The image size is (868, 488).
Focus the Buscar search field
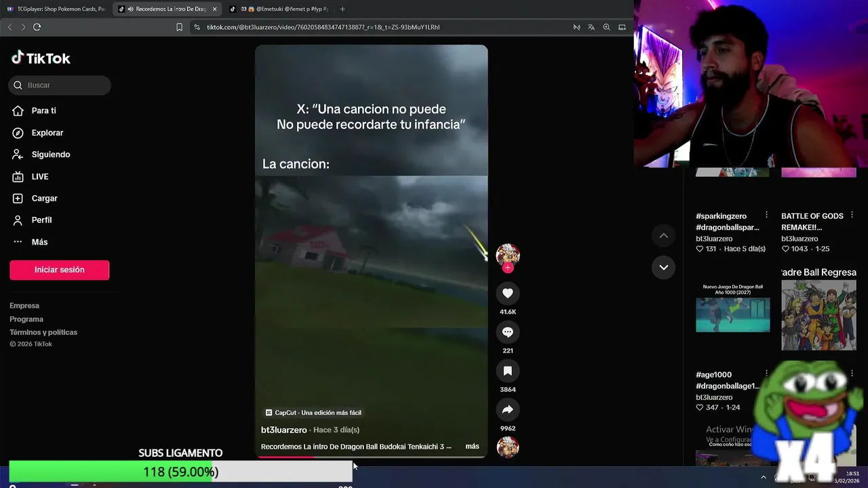coord(60,85)
